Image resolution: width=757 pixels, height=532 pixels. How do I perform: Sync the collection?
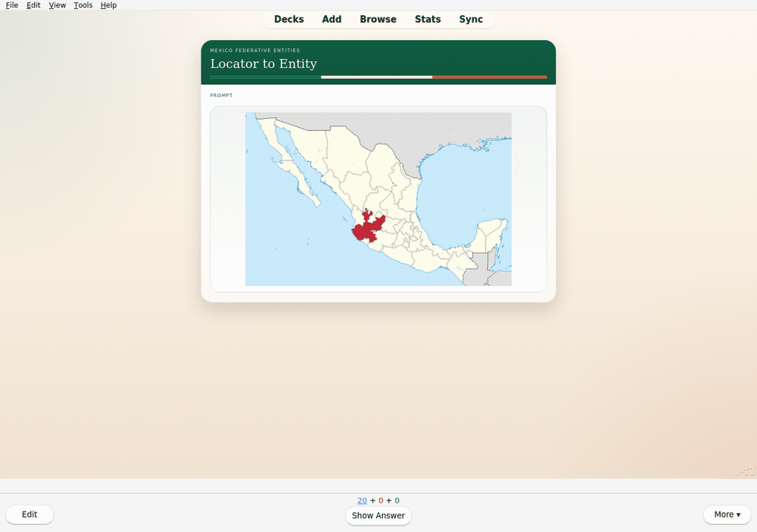click(471, 20)
